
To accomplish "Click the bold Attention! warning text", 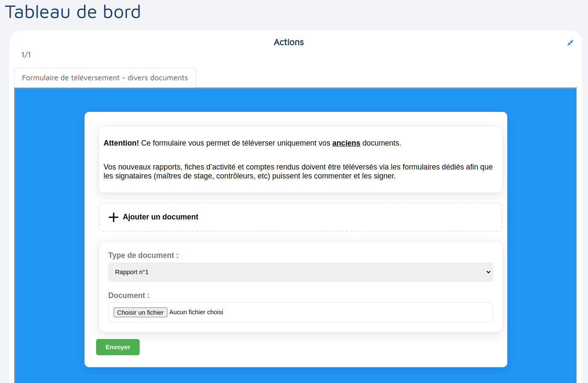I will tap(121, 143).
